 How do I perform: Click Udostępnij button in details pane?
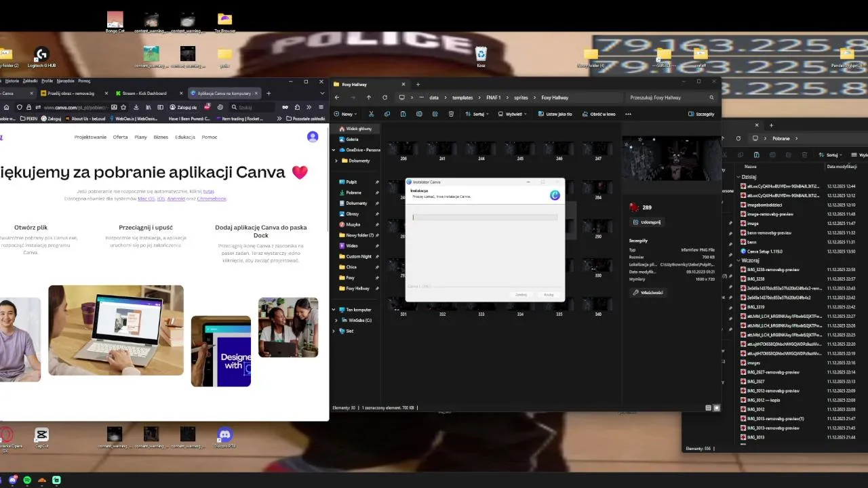(646, 222)
